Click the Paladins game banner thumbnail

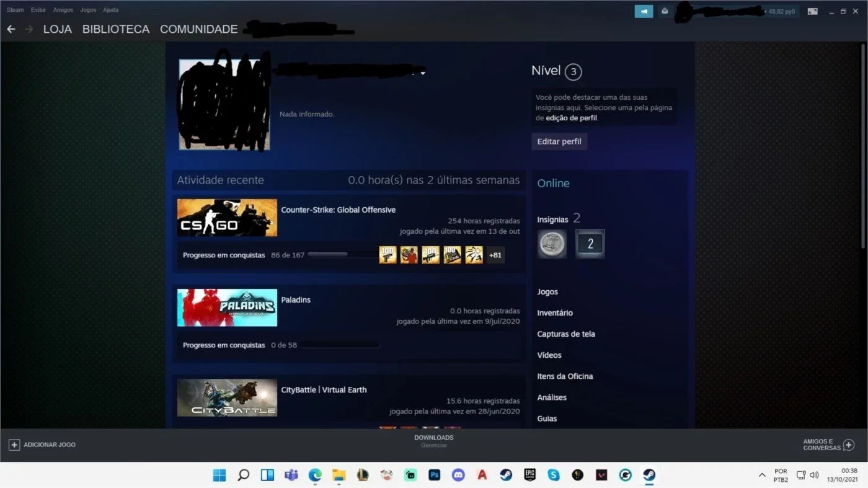[227, 308]
